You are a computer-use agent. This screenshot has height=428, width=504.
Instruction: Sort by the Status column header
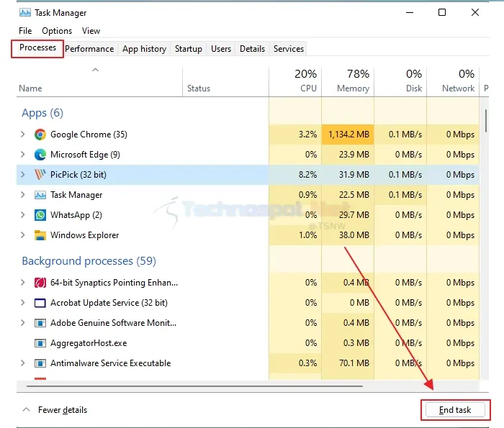click(225, 82)
